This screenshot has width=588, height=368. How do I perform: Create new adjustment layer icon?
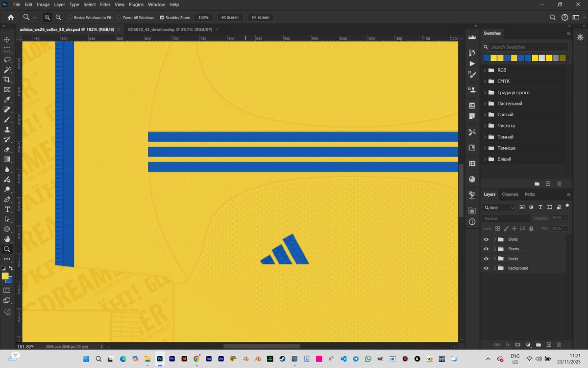tap(528, 345)
